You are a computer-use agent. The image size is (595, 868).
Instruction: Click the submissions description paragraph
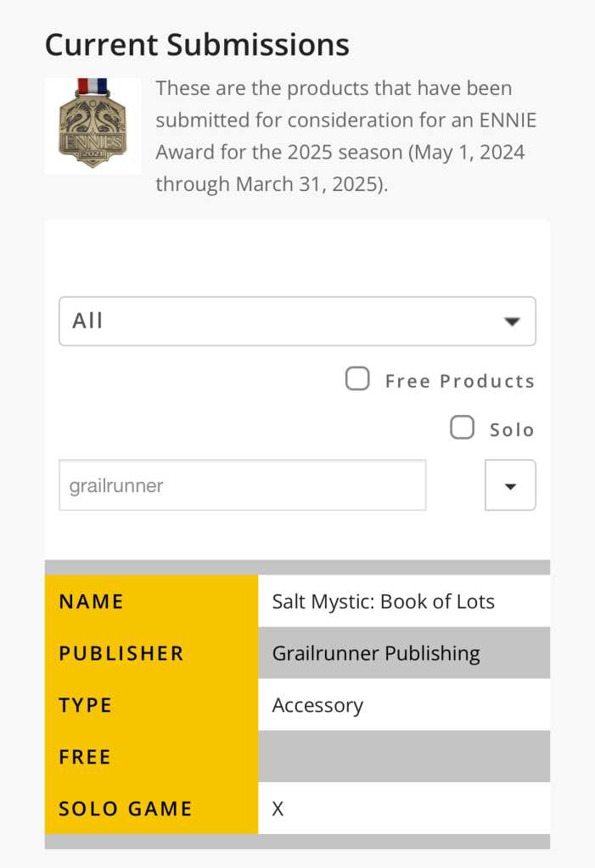point(346,136)
